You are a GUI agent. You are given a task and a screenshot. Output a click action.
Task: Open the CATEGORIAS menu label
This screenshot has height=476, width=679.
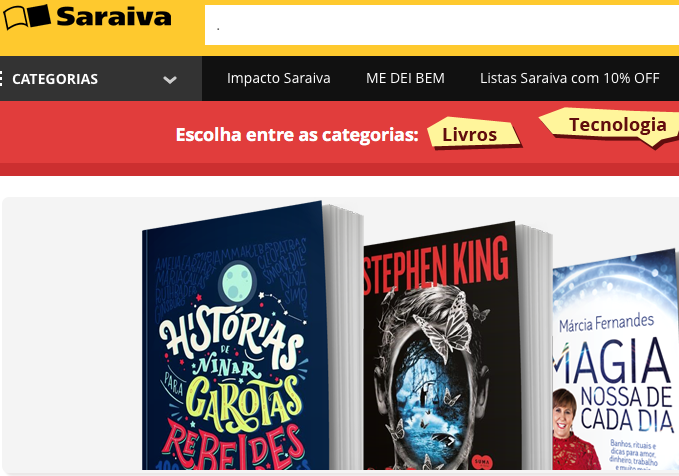pos(55,79)
